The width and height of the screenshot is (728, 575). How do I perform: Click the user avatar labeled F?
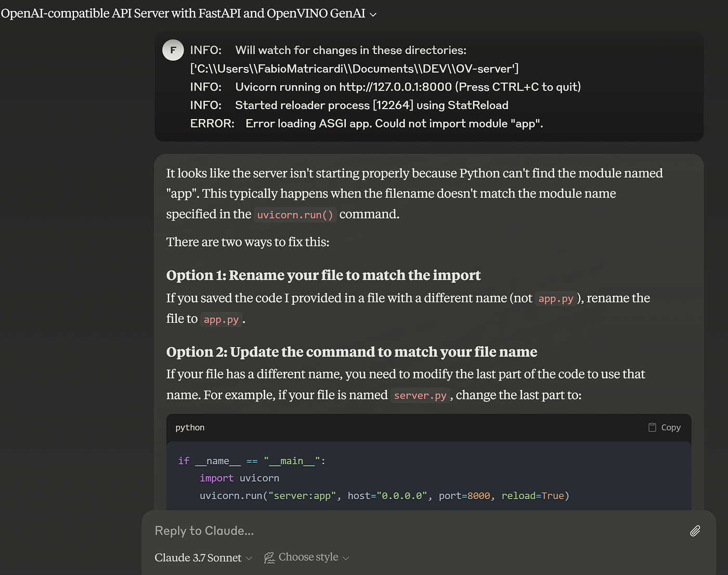pos(173,50)
